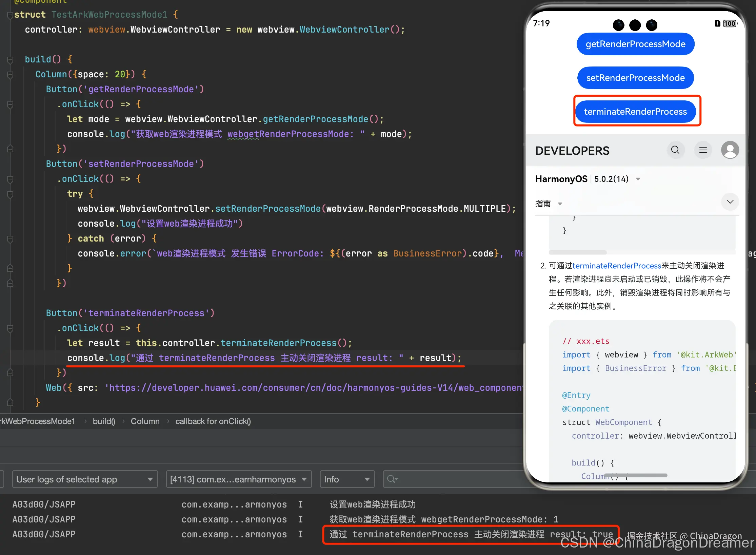756x555 pixels.
Task: Open the terminateRenderProcess link in doc text
Action: pyautogui.click(x=617, y=266)
